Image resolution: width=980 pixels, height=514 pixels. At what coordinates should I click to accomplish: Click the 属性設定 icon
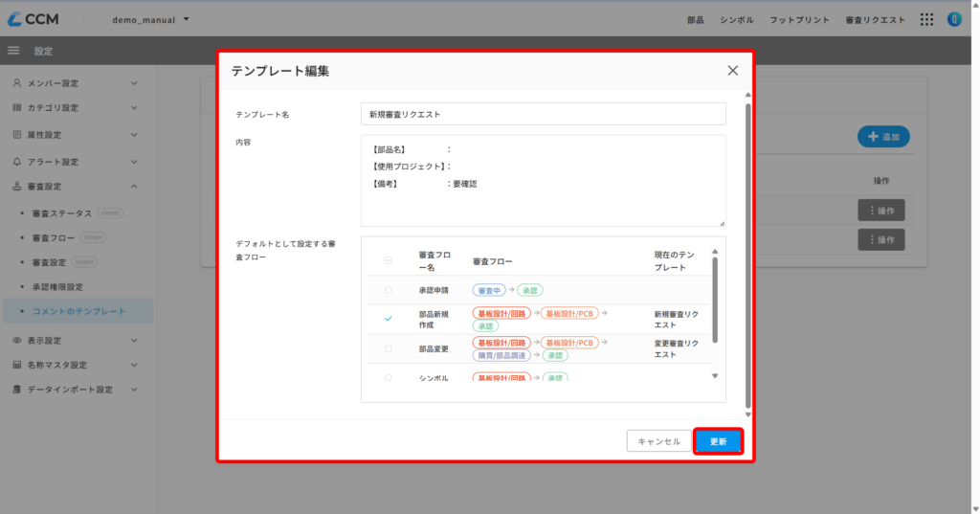17,134
